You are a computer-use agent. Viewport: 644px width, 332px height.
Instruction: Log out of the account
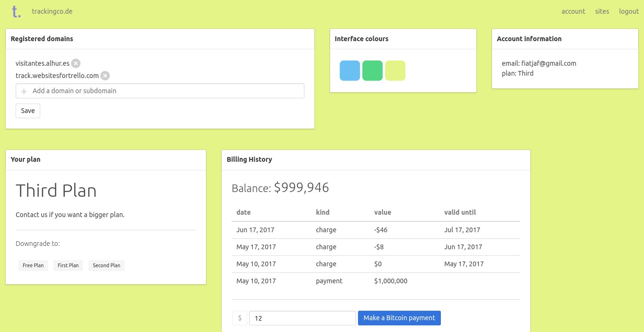pos(629,11)
